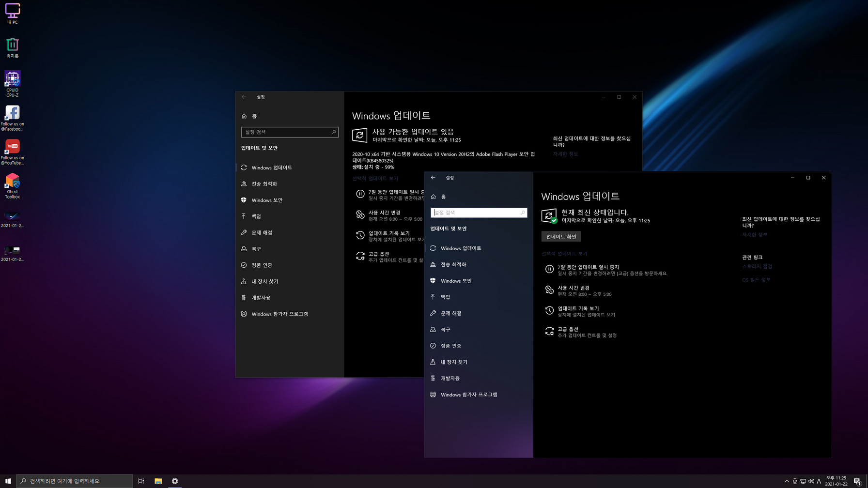
Task: Click update status icon with green check
Action: 549,216
